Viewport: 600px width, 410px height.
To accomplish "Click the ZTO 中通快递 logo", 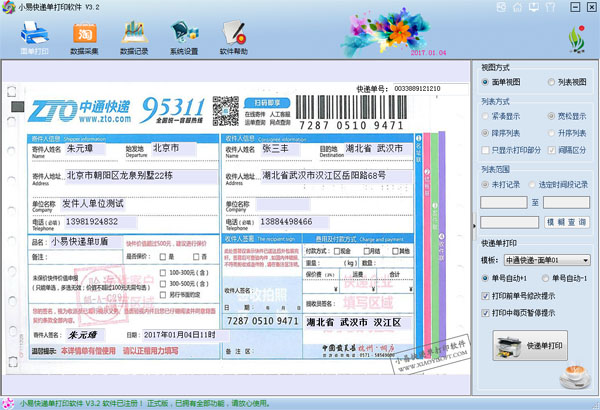I will (x=79, y=111).
